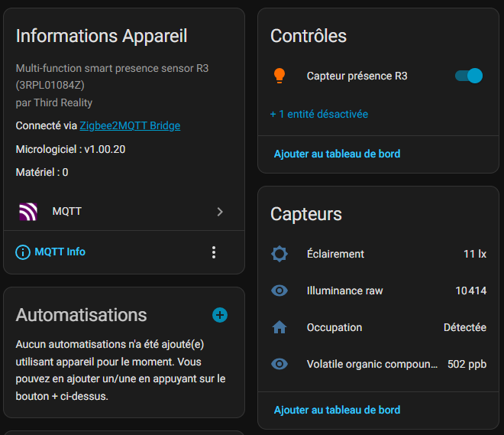Click the orange lightbulb presence sensor icon
The width and height of the screenshot is (504, 435).
pos(279,76)
